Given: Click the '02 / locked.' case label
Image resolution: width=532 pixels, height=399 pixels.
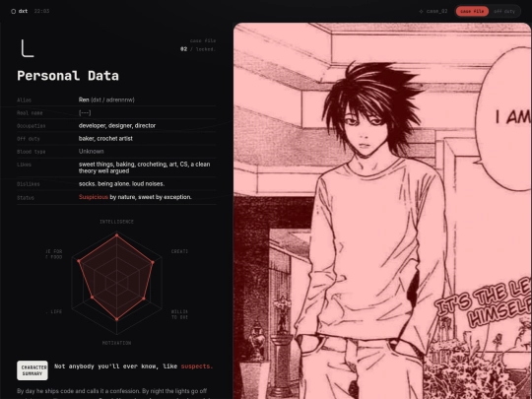Looking at the screenshot, I should (198, 49).
